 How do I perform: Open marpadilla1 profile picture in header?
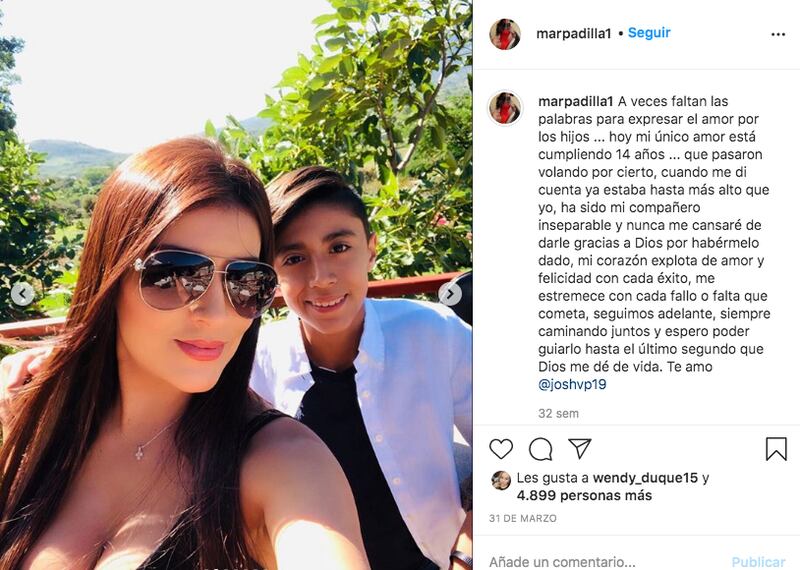[505, 34]
